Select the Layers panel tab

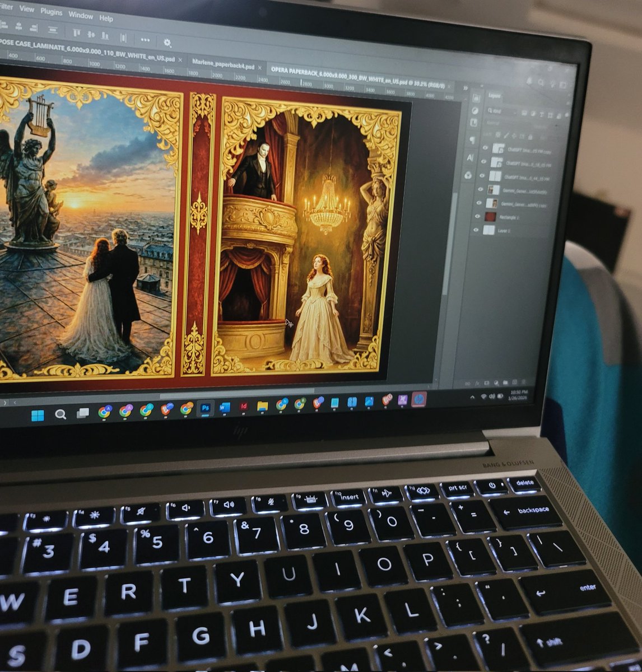click(x=494, y=96)
